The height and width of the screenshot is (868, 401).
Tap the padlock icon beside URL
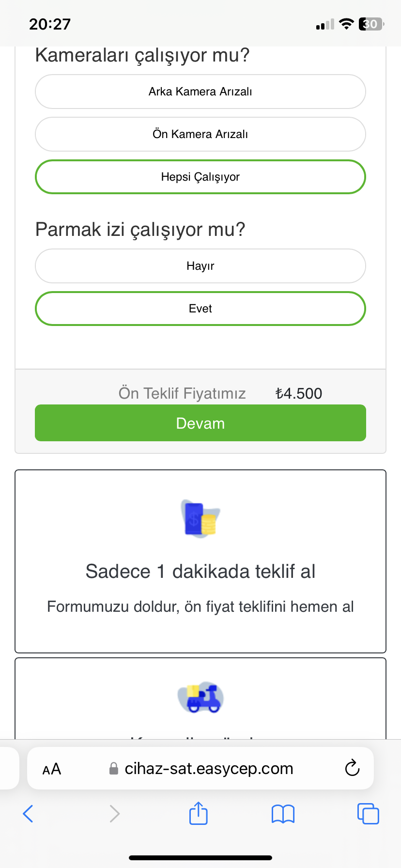tap(114, 768)
